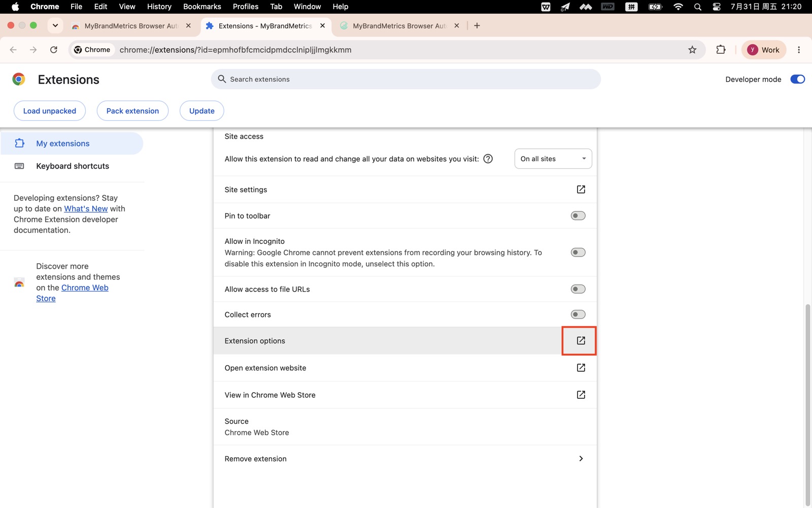The image size is (812, 508).
Task: Click the Load unpacked button
Action: tap(50, 111)
